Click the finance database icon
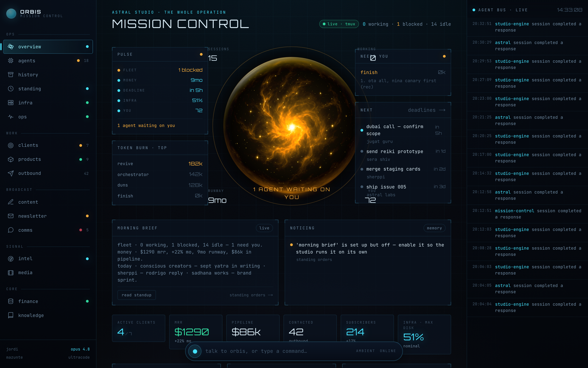This screenshot has height=368, width=588. [11, 301]
